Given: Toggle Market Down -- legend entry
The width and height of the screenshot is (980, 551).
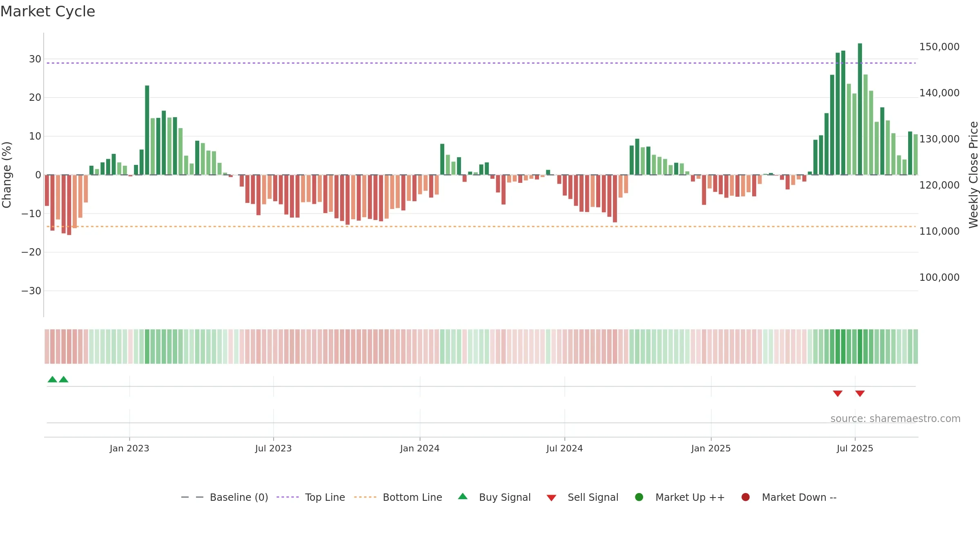Looking at the screenshot, I should click(x=789, y=497).
